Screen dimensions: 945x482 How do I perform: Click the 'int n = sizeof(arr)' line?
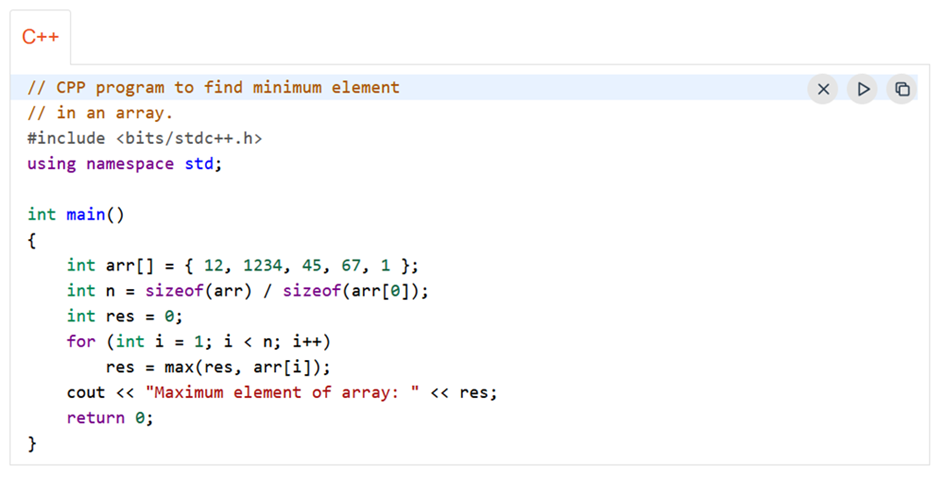(x=247, y=290)
